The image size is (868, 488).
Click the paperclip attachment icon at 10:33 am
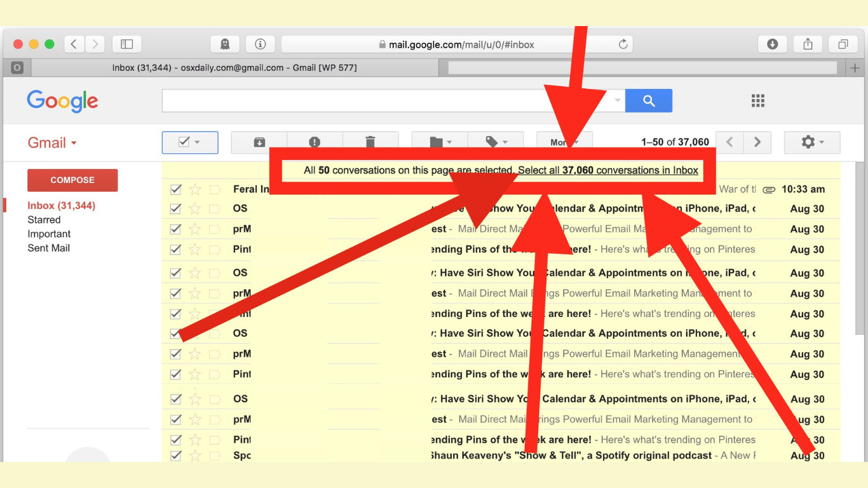click(769, 189)
